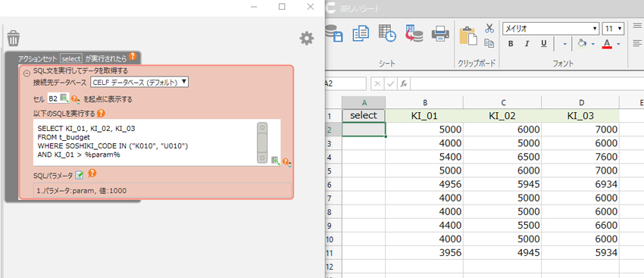Click the trash can delete icon

(14, 38)
